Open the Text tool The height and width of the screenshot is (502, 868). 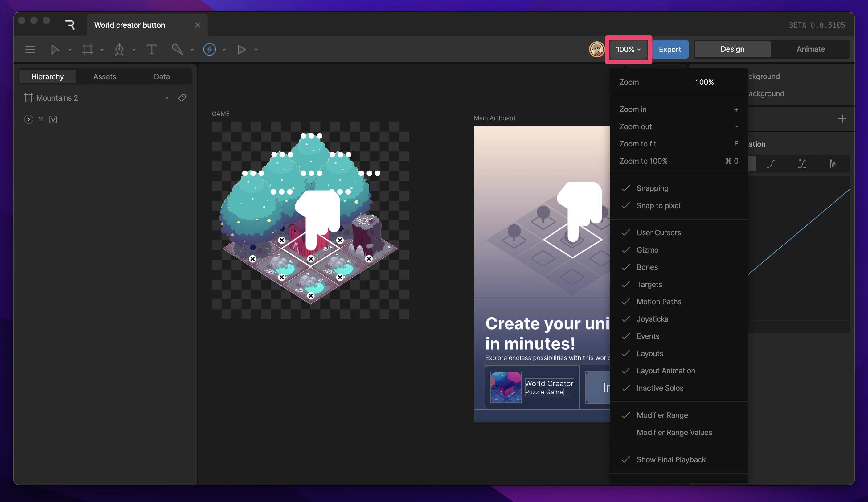(152, 49)
